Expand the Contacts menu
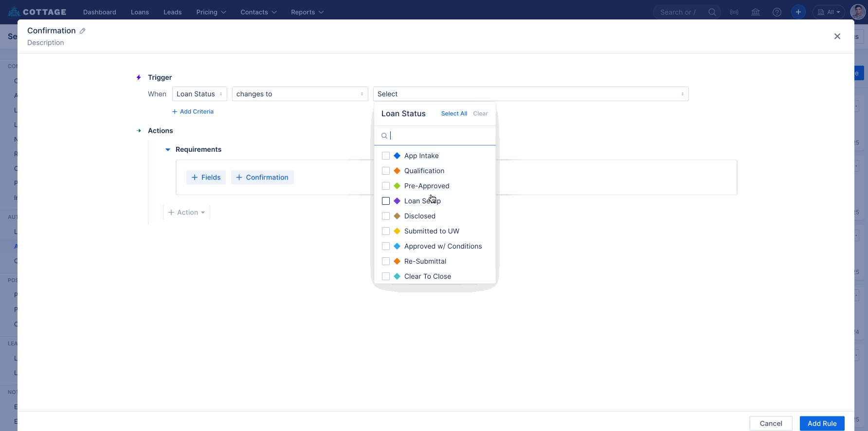 click(258, 12)
